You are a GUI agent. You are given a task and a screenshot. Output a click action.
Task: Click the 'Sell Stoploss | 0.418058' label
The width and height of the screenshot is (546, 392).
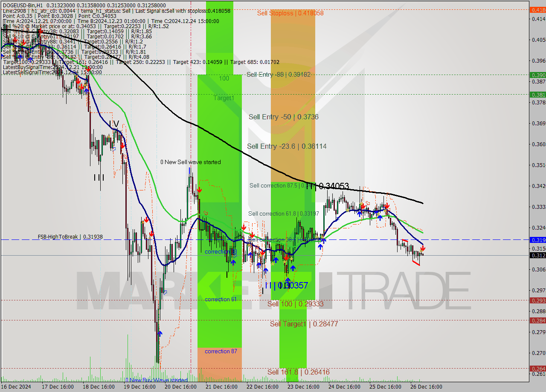290,13
